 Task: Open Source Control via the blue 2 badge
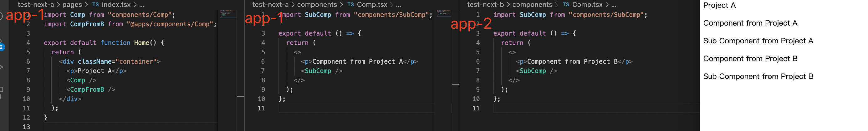pyautogui.click(x=2, y=47)
